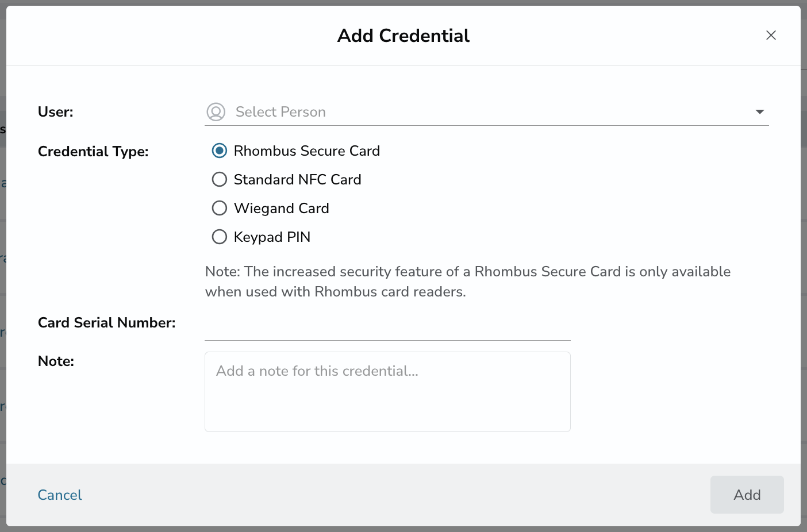Enable the Keypad PIN radio circle
Image resolution: width=807 pixels, height=532 pixels.
(x=220, y=237)
